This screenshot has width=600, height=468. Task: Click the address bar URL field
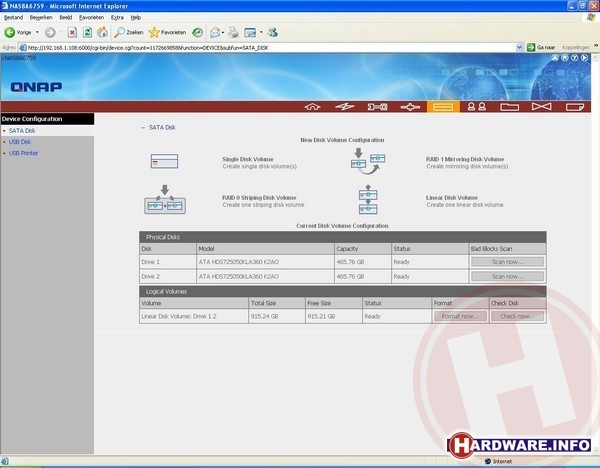click(x=268, y=48)
